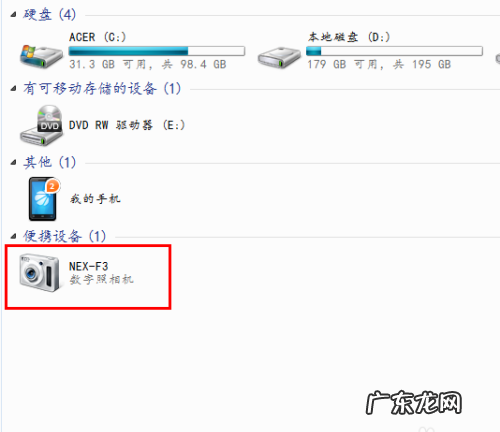500x432 pixels.
Task: Select the NEX-F3 camera icon
Action: click(40, 273)
